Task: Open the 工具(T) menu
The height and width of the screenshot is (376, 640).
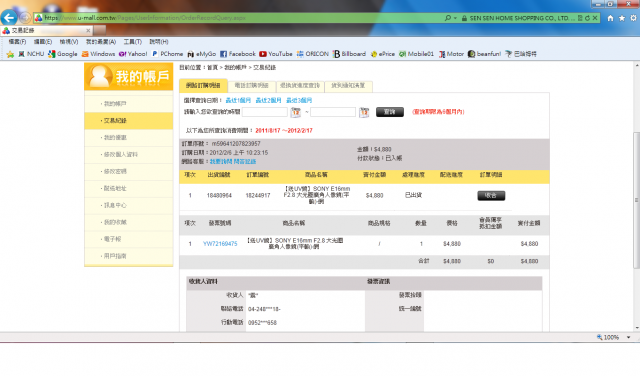Action: tap(133, 42)
